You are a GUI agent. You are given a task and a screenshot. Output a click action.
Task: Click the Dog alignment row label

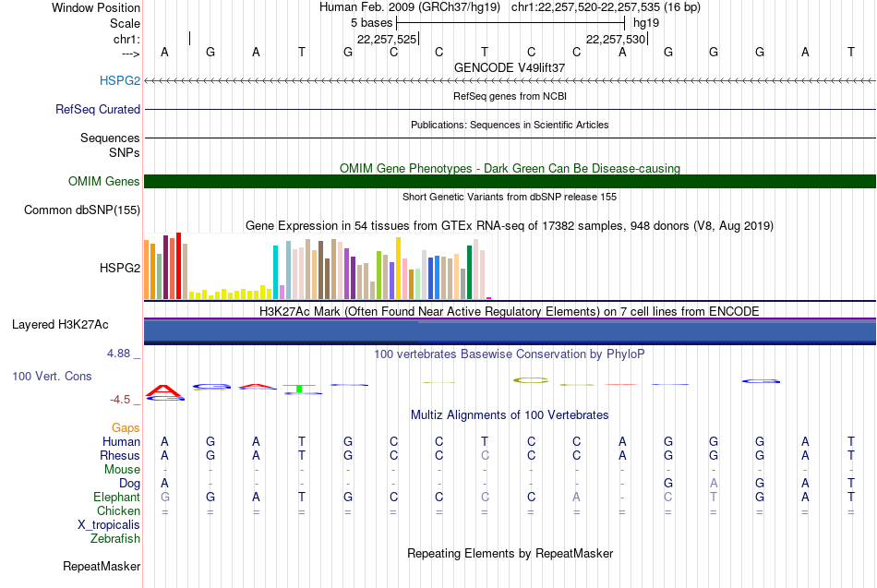[129, 484]
